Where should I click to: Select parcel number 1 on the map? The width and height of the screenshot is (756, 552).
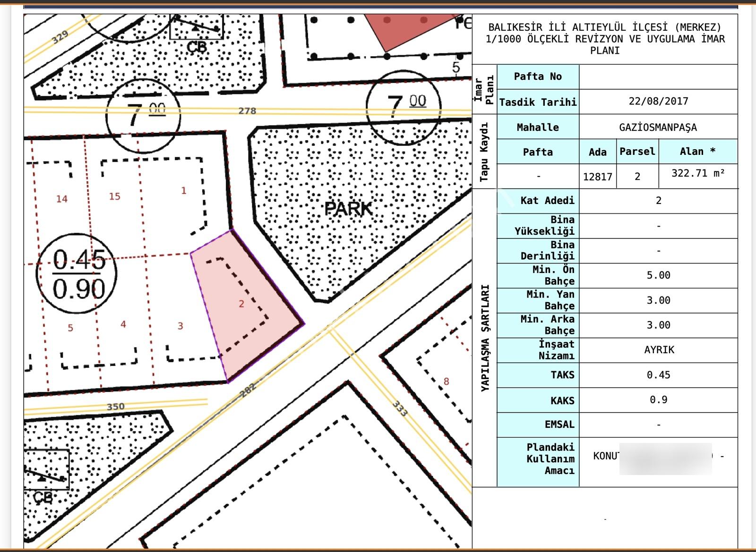184,190
